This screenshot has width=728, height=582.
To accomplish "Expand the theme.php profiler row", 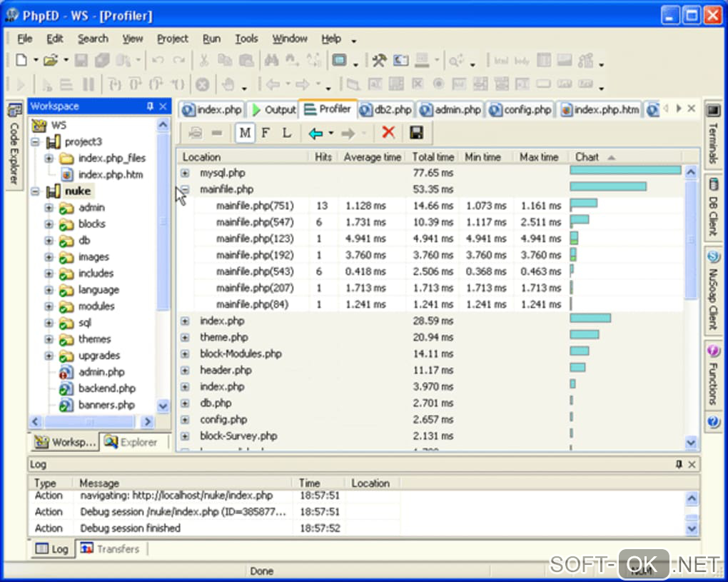I will point(185,337).
